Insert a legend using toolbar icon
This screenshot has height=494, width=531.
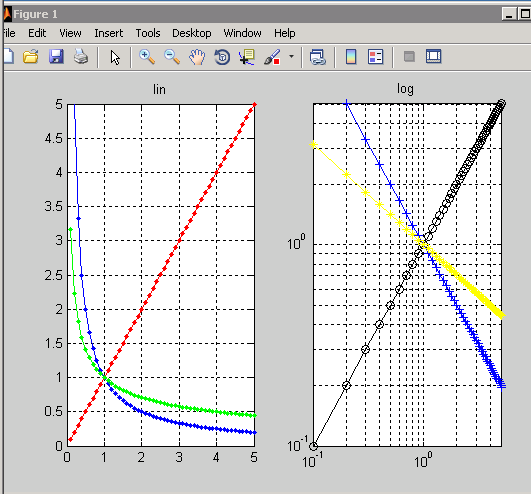pyautogui.click(x=376, y=57)
